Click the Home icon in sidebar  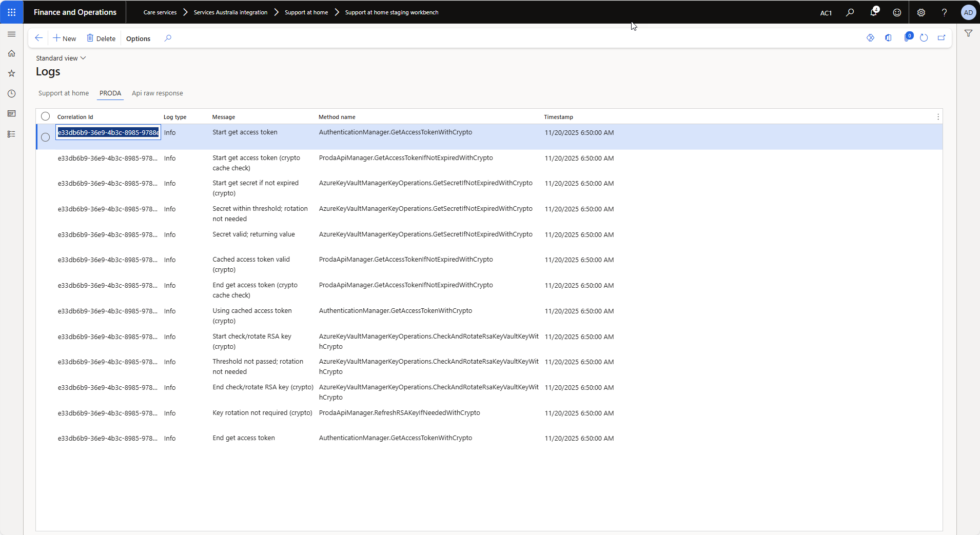tap(11, 53)
